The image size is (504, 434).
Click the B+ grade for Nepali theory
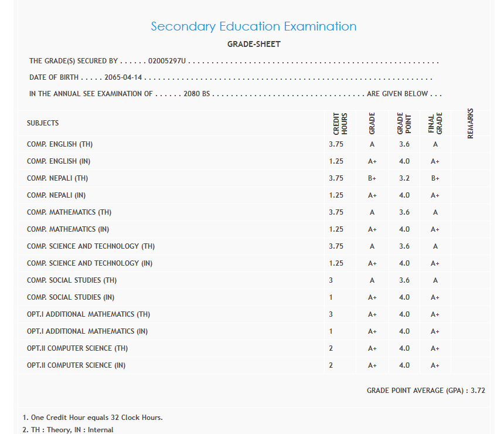tap(372, 178)
